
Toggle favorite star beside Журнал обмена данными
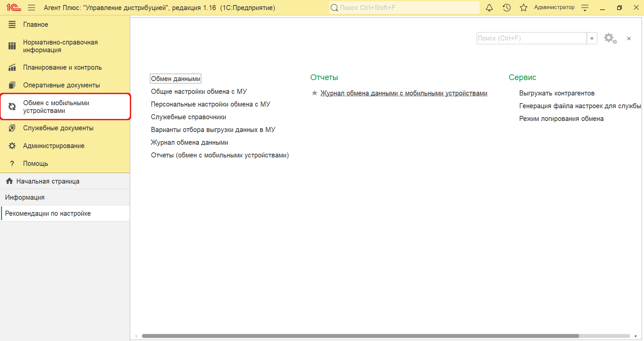coord(314,93)
